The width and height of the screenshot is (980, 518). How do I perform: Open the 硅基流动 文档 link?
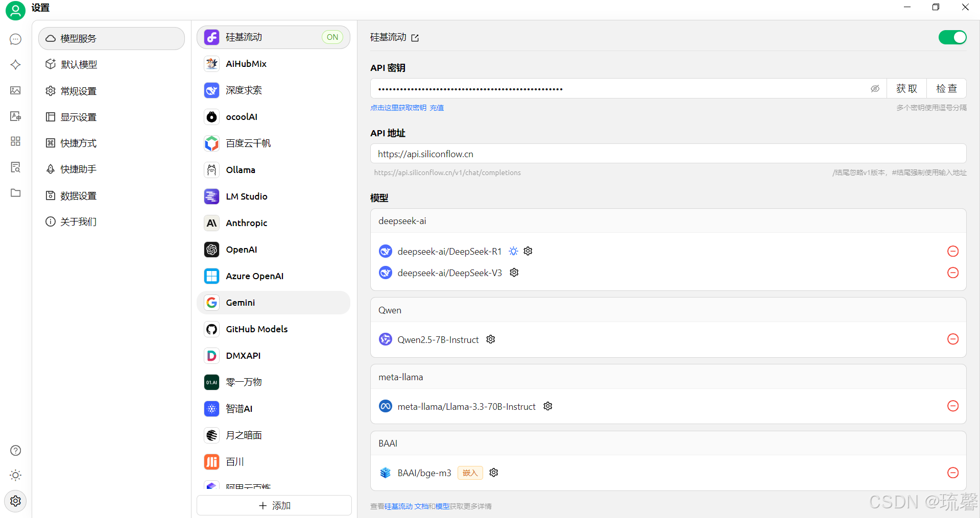click(407, 506)
